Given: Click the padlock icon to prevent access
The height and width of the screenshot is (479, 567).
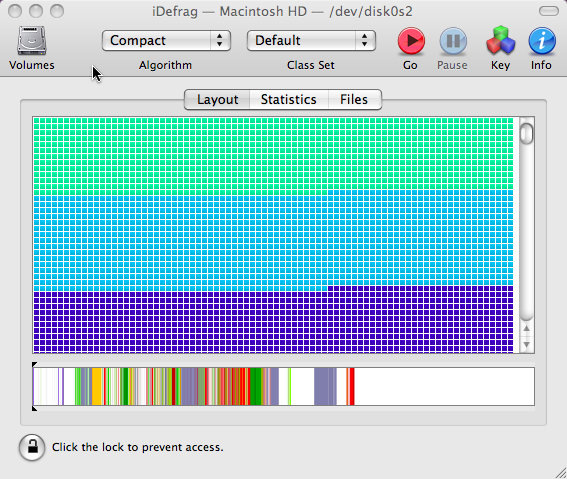Looking at the screenshot, I should (32, 448).
